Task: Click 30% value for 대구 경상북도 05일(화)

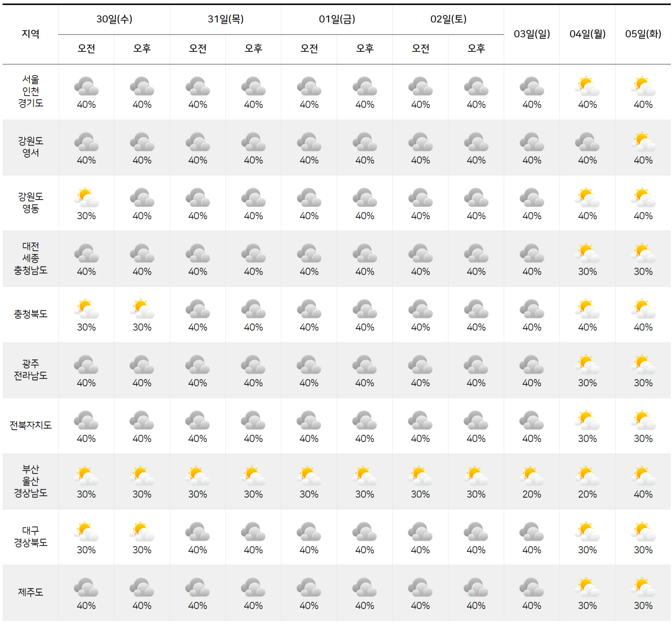Action: [643, 550]
